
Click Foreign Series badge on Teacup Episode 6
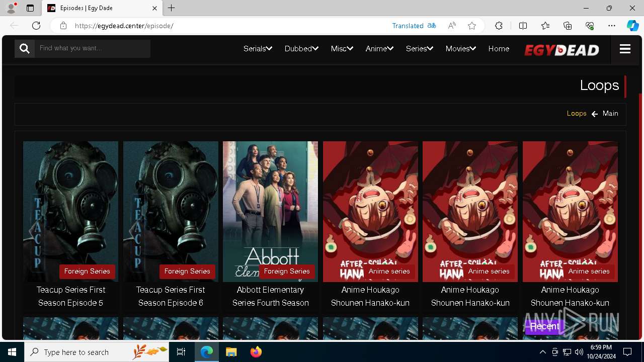click(187, 271)
